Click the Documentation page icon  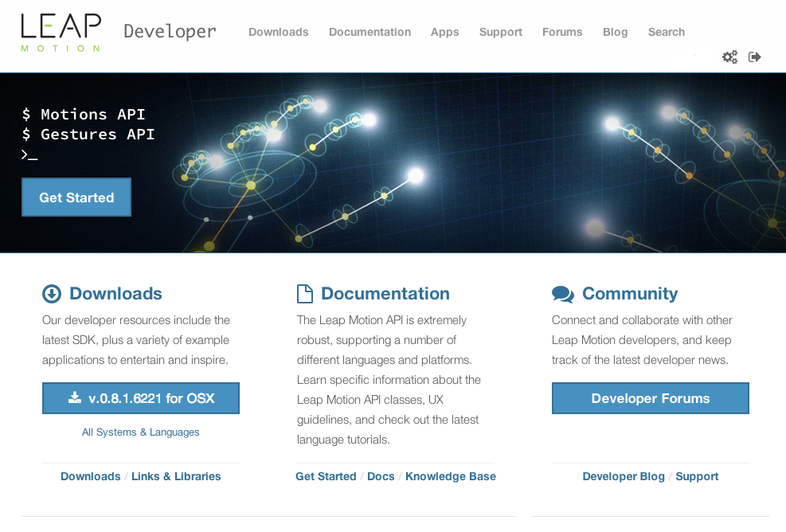(x=305, y=294)
